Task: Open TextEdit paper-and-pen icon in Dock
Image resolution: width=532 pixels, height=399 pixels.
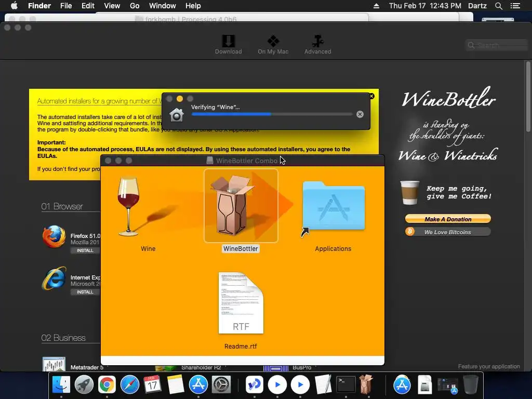Action: [323, 385]
